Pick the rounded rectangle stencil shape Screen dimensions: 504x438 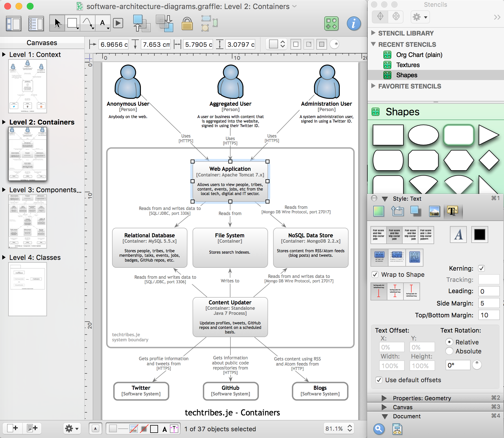coord(459,135)
